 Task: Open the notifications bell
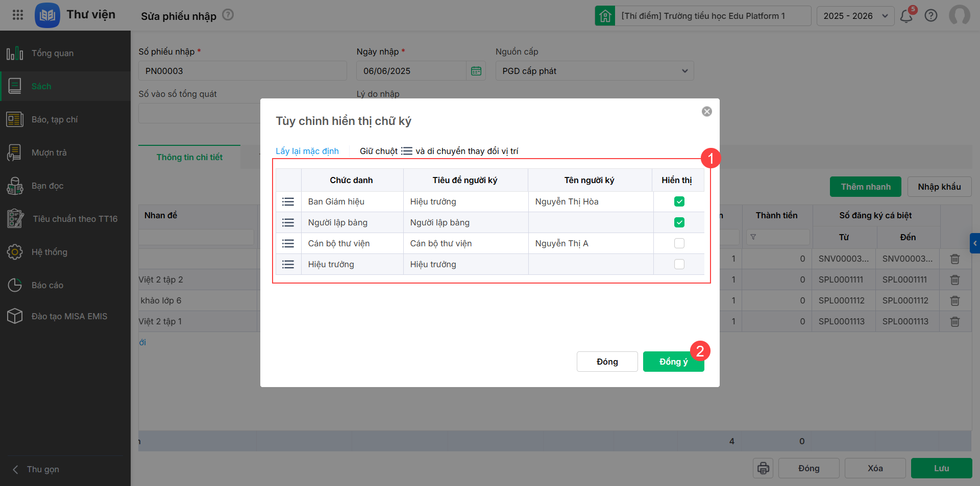coord(906,16)
